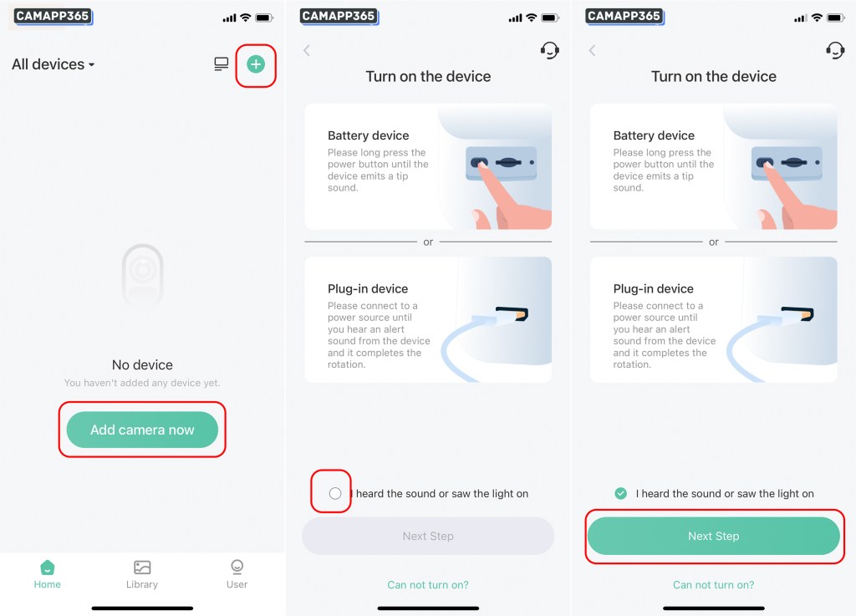Open 'Can not turn on?' link, right screen
The width and height of the screenshot is (856, 616).
(x=714, y=585)
